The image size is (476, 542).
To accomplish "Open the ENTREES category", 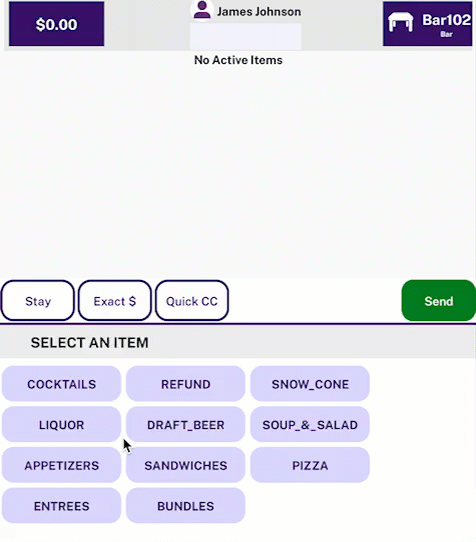I will pos(62,506).
